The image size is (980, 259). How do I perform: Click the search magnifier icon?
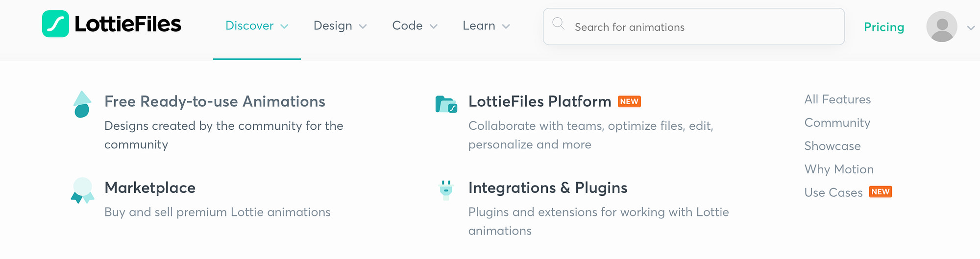pos(558,24)
